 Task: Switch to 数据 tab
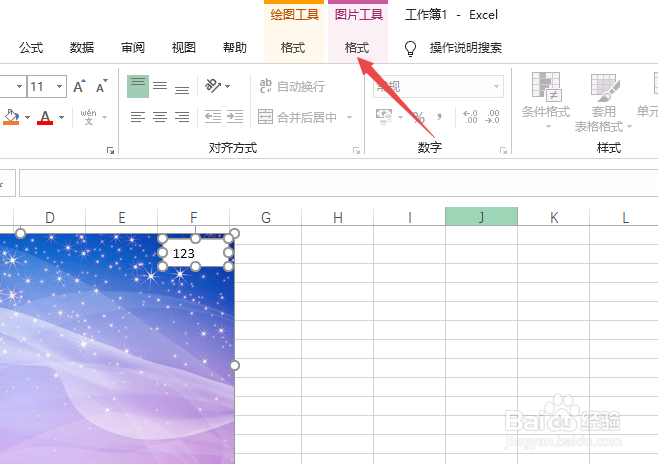coord(82,48)
